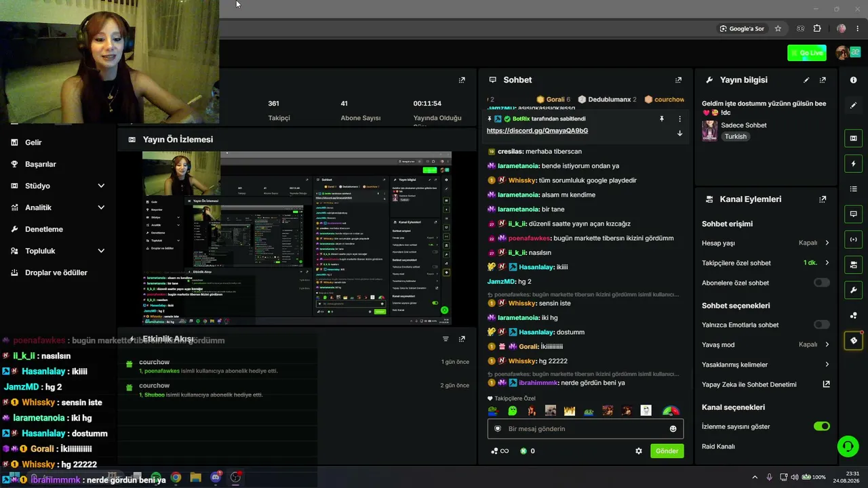Click the channel points dots icon in rail

pyautogui.click(x=853, y=315)
